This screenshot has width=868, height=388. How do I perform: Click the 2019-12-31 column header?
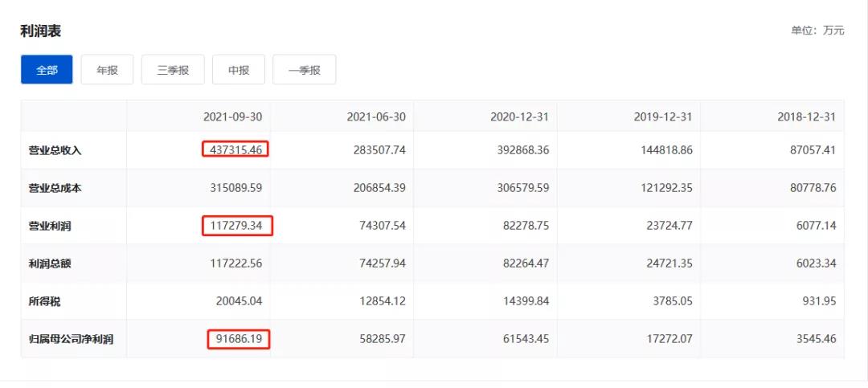663,116
